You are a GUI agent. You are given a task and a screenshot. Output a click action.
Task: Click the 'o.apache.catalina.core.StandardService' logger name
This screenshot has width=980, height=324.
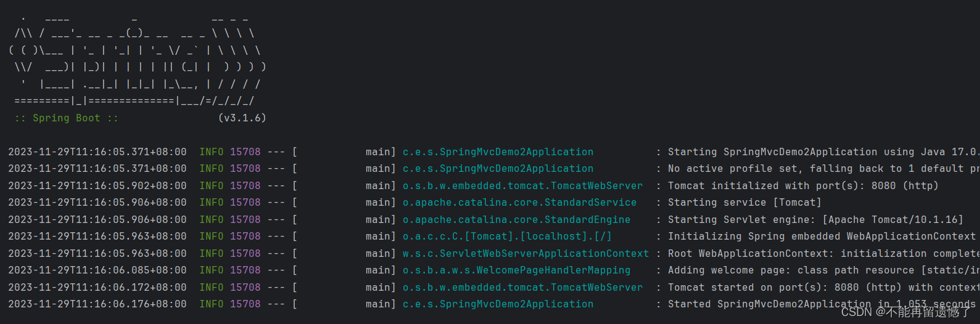point(519,203)
